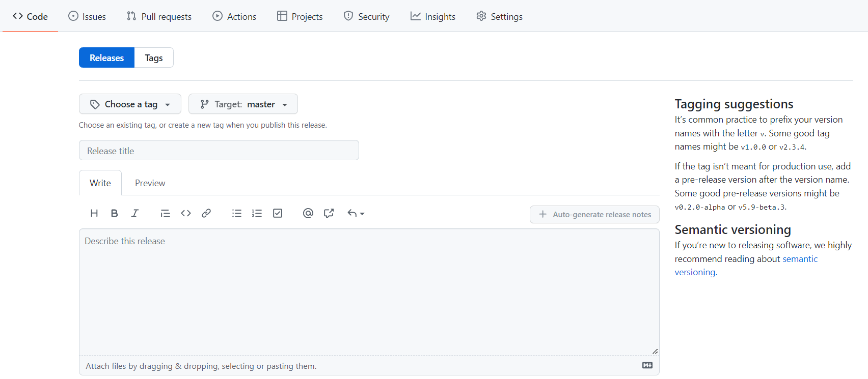Open the Target: master branch dropdown

pyautogui.click(x=243, y=104)
